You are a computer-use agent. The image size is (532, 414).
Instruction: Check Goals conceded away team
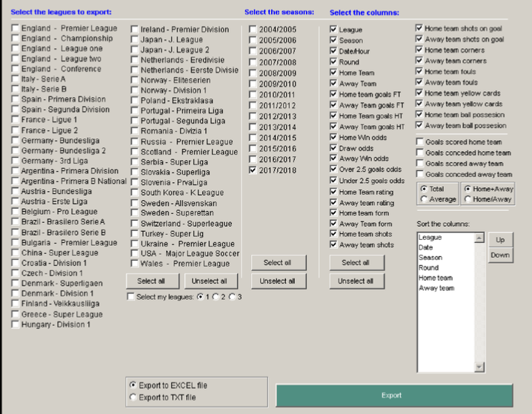[420, 174]
